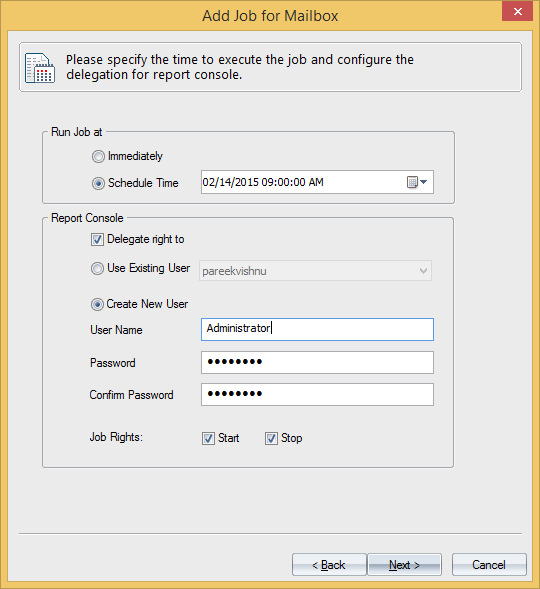Click the schedule calendar report icon
This screenshot has height=589, width=540.
(x=40, y=68)
